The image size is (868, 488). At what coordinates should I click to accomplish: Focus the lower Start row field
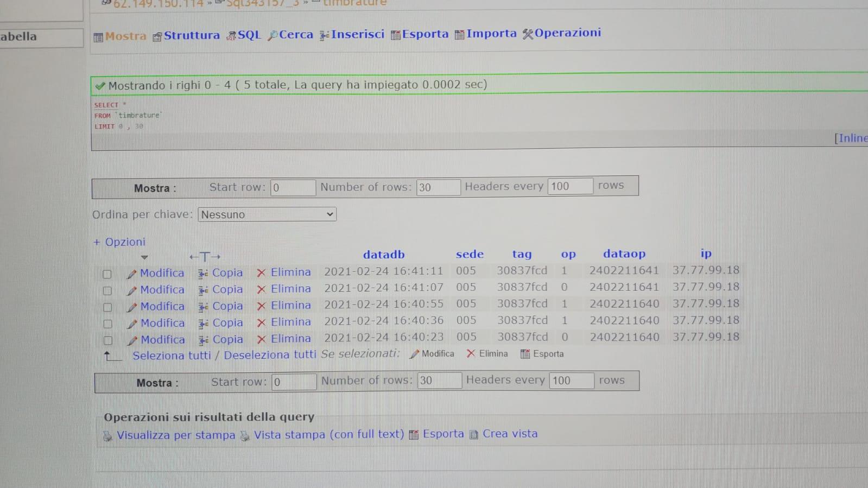[294, 382]
